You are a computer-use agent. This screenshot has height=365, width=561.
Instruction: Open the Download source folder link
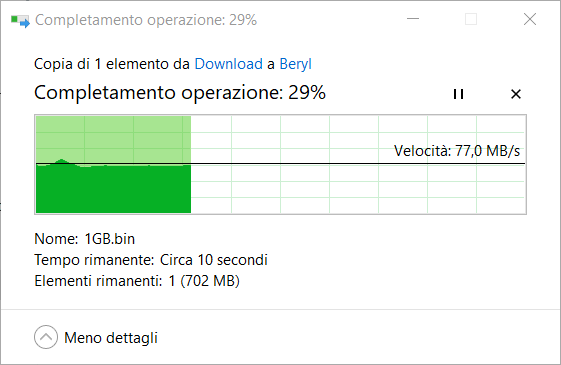229,64
